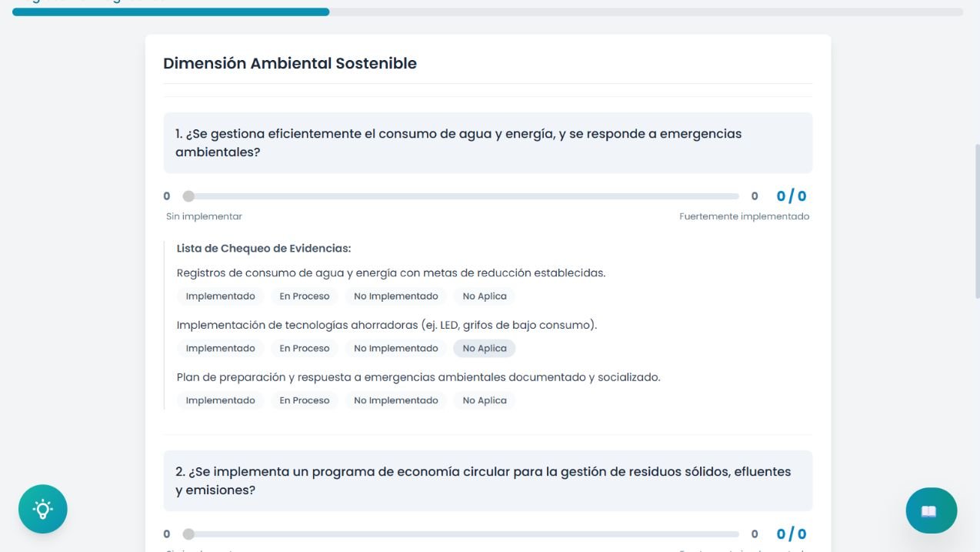Screen dimensions: 980x552
Task: Set emergency response plan to Implementado
Action: click(221, 400)
